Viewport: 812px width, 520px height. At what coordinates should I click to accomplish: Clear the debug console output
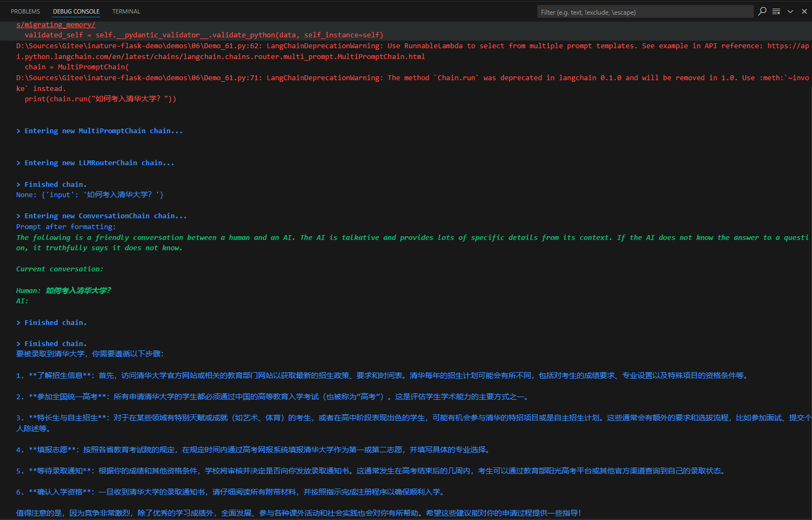(776, 11)
